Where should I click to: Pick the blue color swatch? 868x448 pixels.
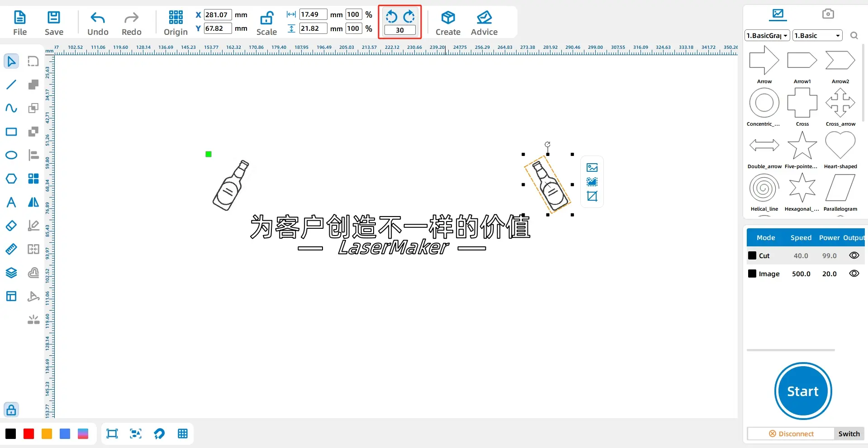pyautogui.click(x=65, y=434)
